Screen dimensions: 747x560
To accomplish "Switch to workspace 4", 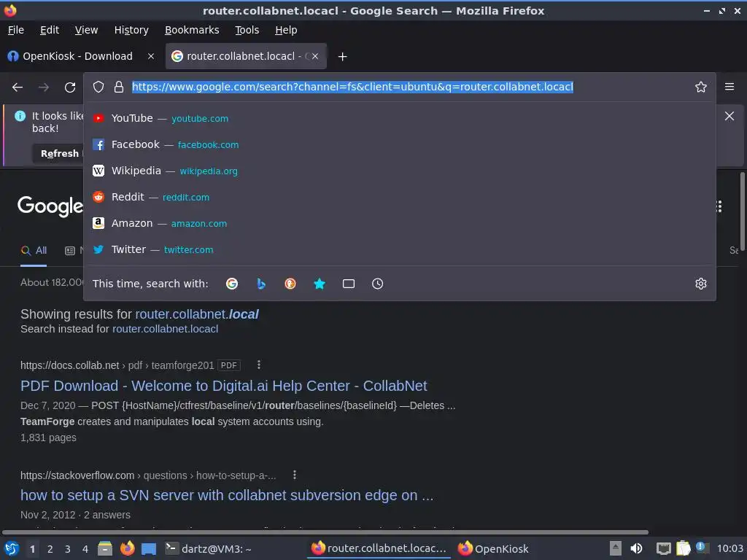I will point(85,549).
